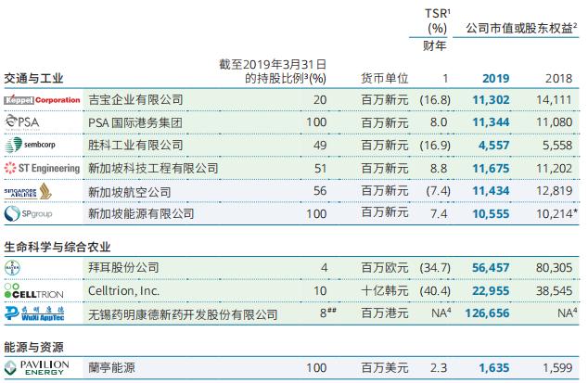Click the 货币单位 column header
Image resolution: width=588 pixels, height=383 pixels.
click(x=384, y=79)
